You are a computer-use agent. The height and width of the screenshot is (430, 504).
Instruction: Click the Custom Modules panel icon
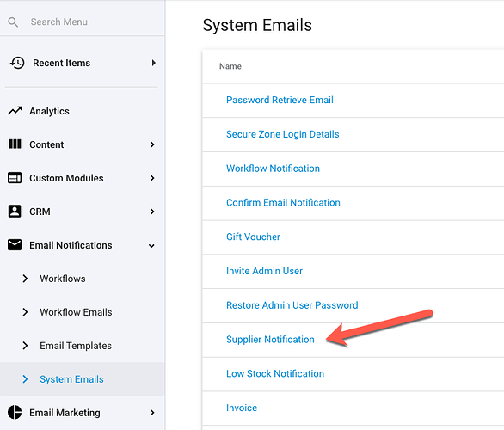coord(15,178)
